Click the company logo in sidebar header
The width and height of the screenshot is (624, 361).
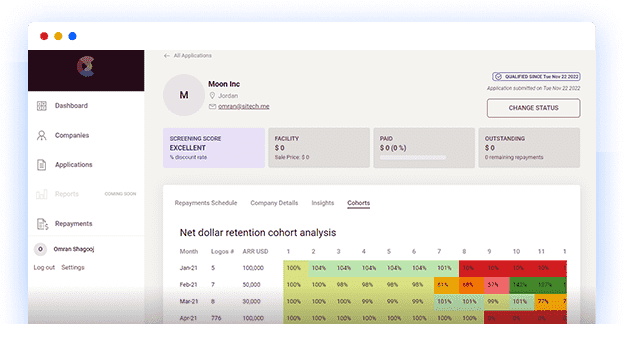click(86, 66)
